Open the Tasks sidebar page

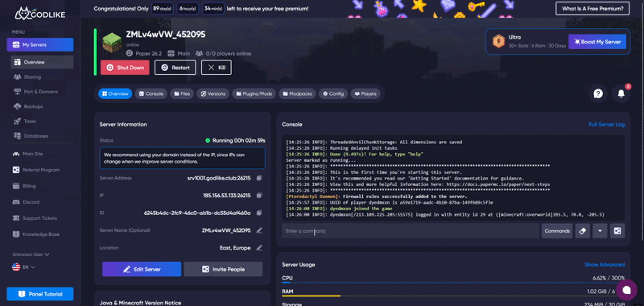click(25, 121)
